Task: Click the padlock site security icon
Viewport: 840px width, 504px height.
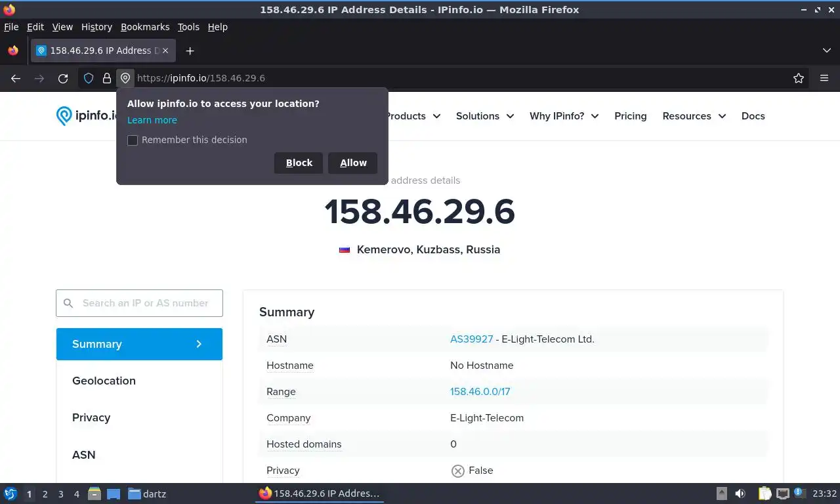Action: [106, 78]
